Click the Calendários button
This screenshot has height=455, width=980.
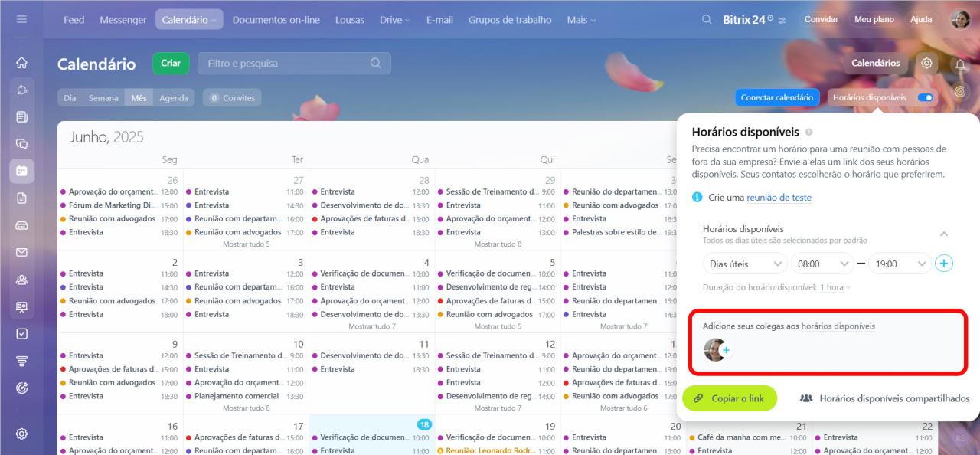(x=876, y=63)
